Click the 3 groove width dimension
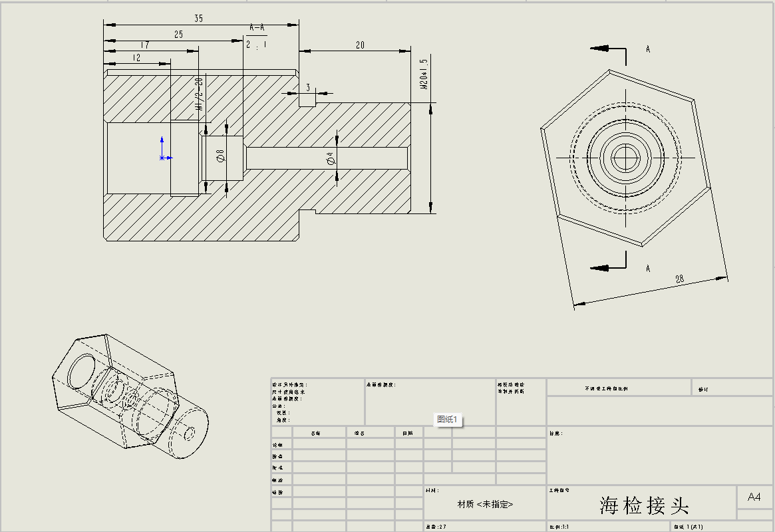 pyautogui.click(x=308, y=87)
